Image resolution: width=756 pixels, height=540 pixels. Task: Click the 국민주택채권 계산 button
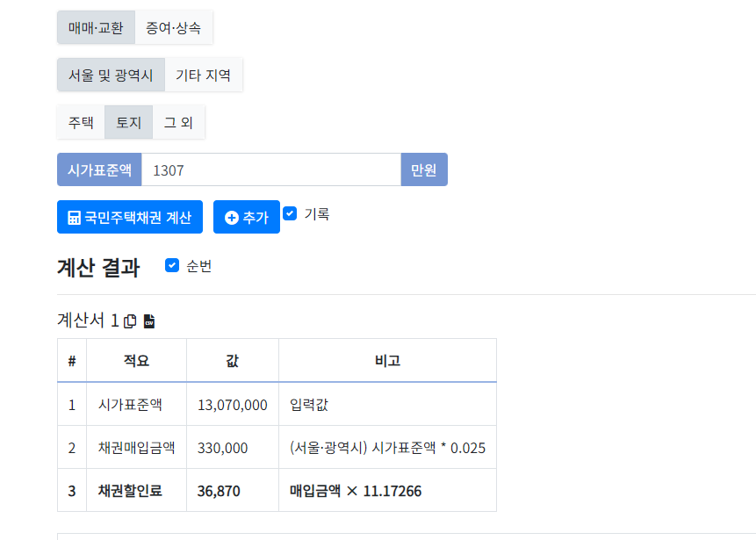(130, 217)
